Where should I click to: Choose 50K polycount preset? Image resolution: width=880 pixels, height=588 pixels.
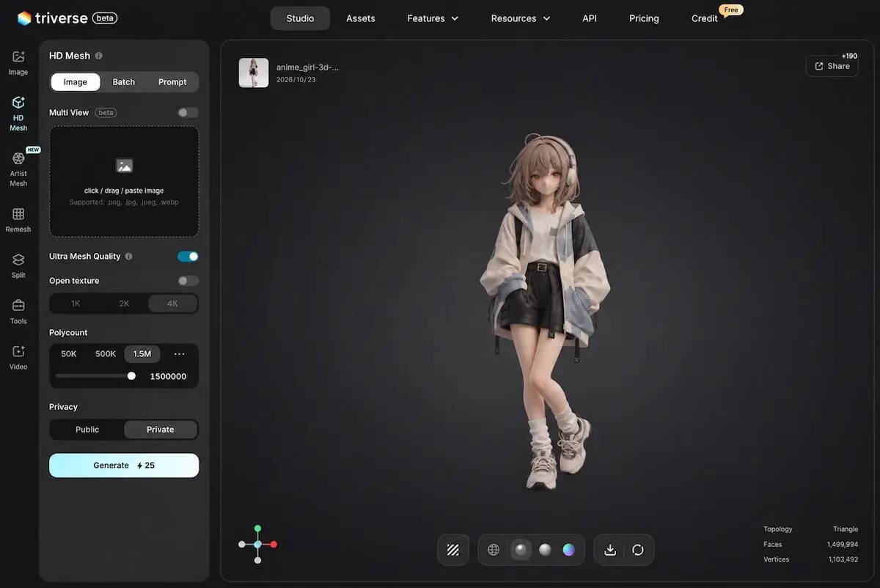69,354
